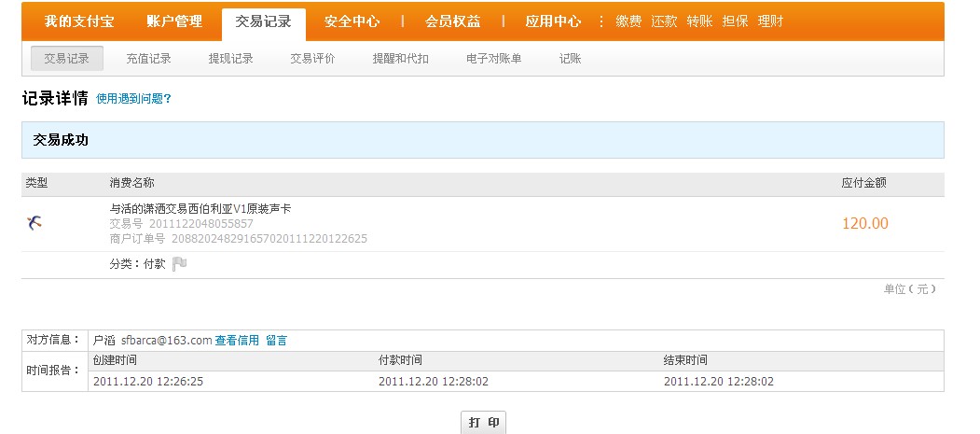Viewport: 980px width, 434px height.
Task: Open the 会员权益 tab
Action: pos(452,21)
